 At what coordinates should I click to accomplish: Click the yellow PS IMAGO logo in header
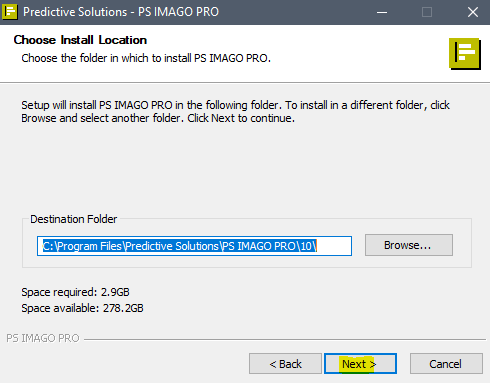pyautogui.click(x=465, y=53)
